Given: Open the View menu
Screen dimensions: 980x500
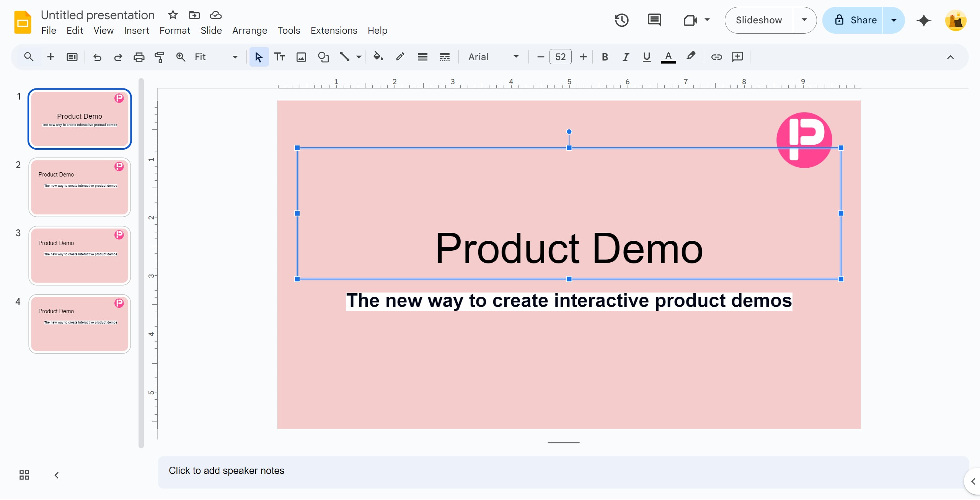Looking at the screenshot, I should pos(103,30).
